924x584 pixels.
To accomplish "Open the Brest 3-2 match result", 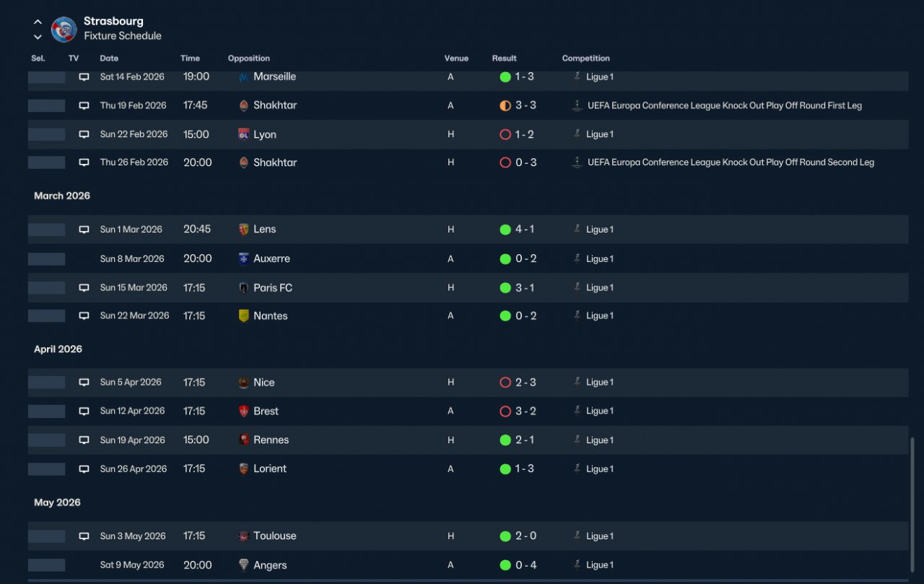I will point(526,411).
